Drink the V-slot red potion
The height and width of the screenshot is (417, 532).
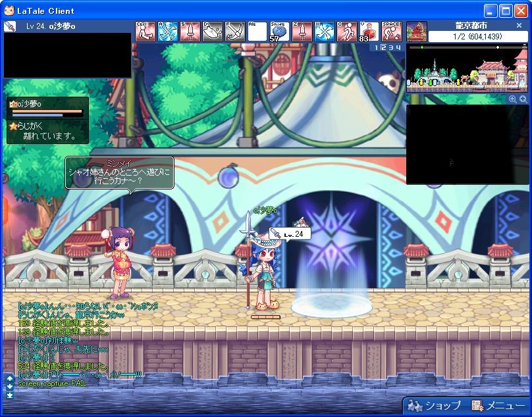click(369, 32)
